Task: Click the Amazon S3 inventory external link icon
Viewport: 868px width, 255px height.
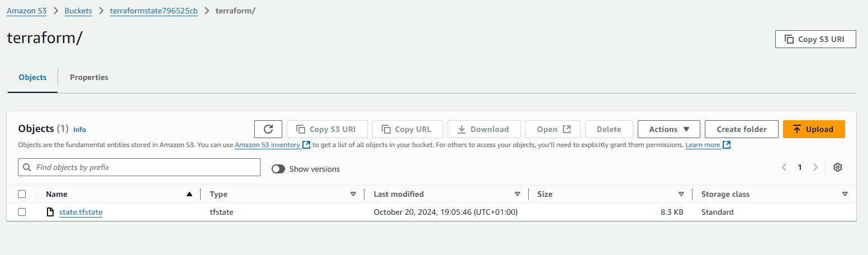Action: point(306,145)
